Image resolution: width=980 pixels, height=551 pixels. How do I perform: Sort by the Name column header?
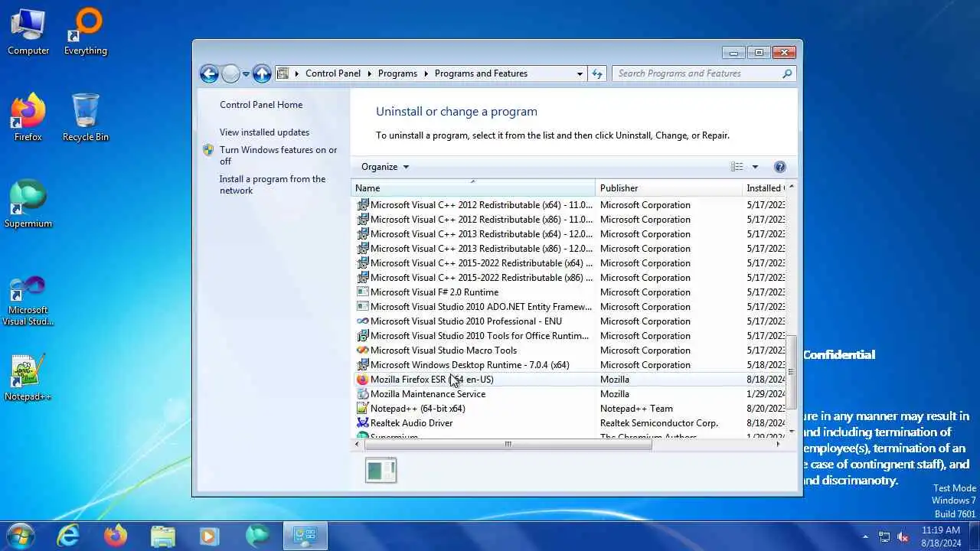coord(473,188)
